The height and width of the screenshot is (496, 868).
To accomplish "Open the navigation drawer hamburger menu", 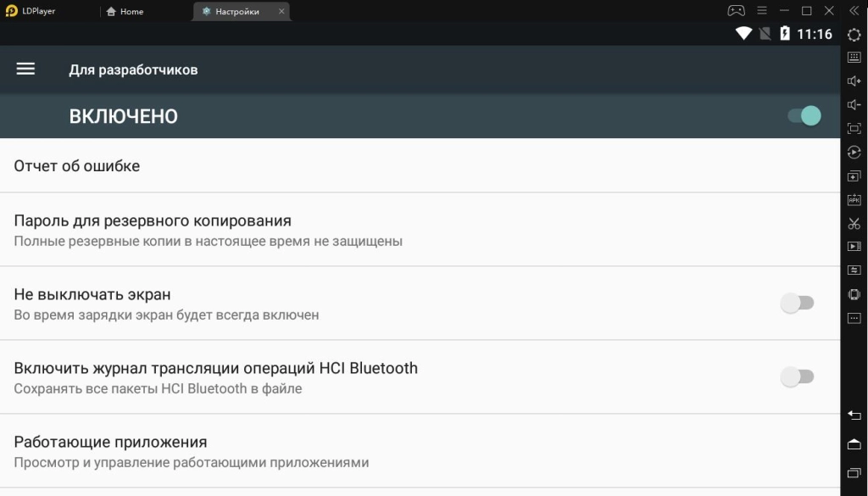I will click(x=25, y=69).
